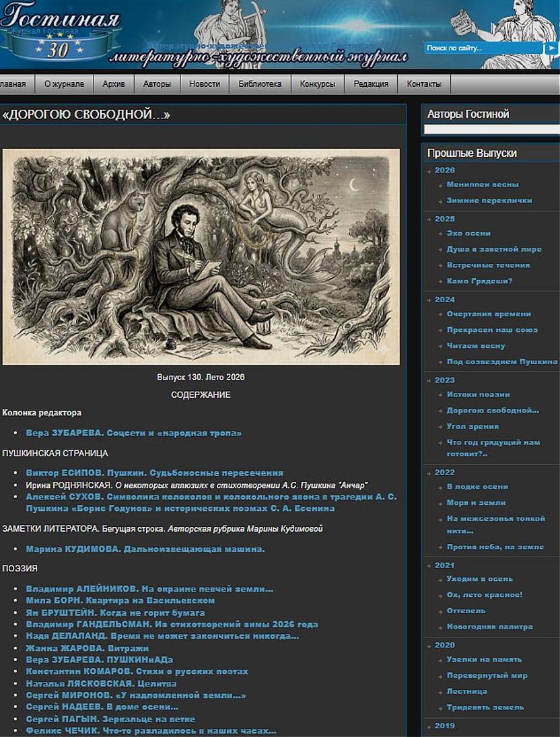Expand the 2021 year in past issues

click(x=445, y=565)
